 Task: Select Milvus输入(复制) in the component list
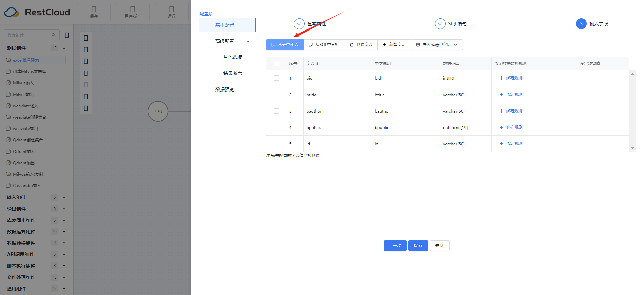coord(29,174)
